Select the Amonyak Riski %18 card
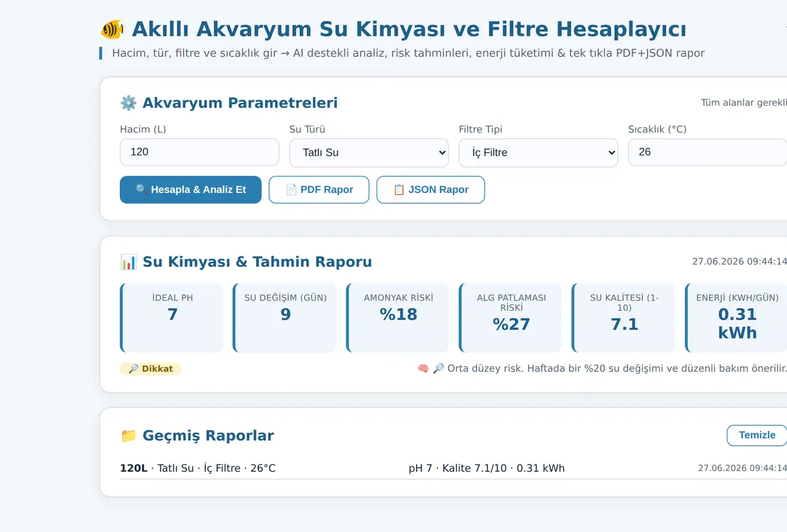Screen dimensions: 787x532 397,317
